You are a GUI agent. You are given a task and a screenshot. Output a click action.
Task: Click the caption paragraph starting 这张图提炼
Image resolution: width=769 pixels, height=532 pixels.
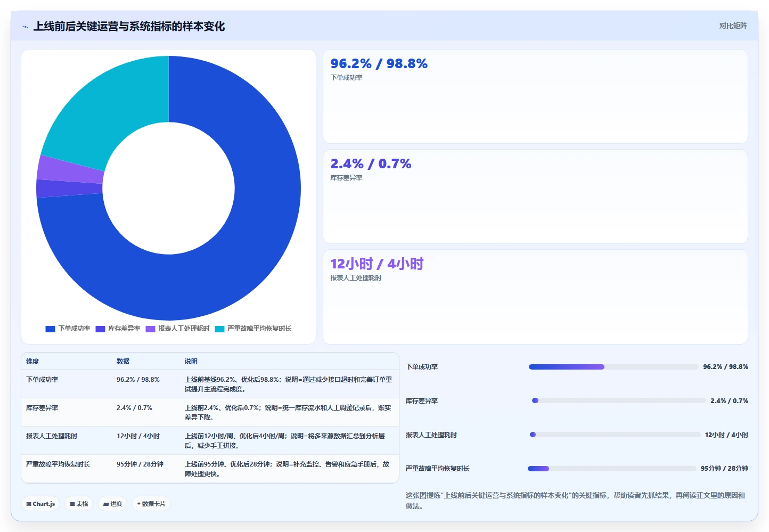[575, 501]
